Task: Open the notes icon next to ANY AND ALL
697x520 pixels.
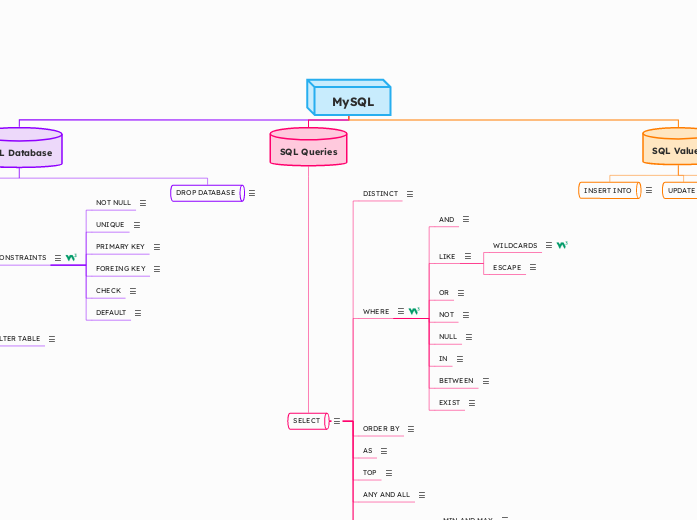Action: coord(422,495)
